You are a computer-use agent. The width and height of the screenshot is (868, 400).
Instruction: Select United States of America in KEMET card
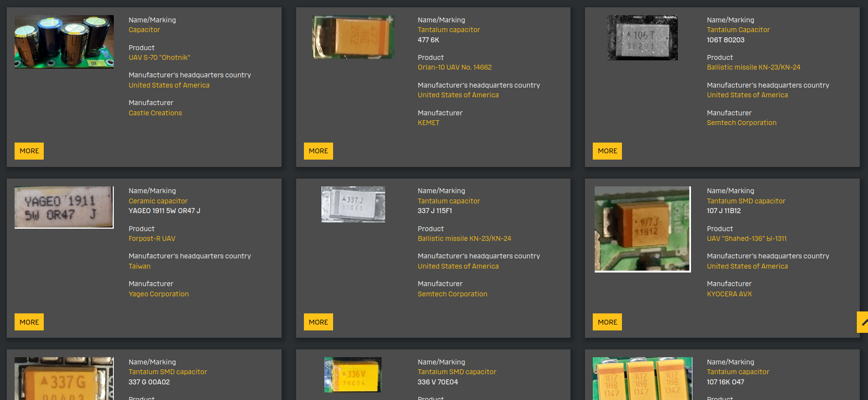(458, 95)
